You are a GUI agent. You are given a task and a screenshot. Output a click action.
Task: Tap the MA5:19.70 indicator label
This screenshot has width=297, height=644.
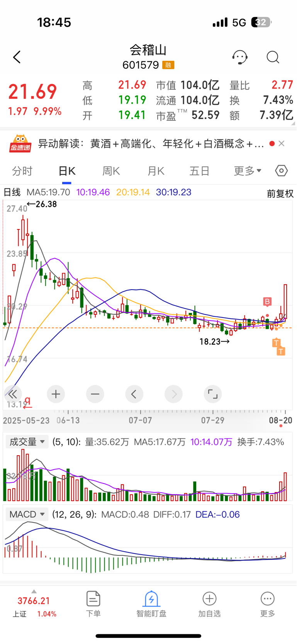[x=48, y=192]
